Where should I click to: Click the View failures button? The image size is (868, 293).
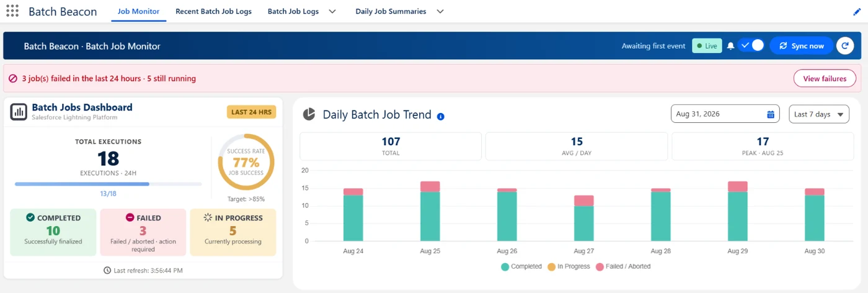(825, 79)
